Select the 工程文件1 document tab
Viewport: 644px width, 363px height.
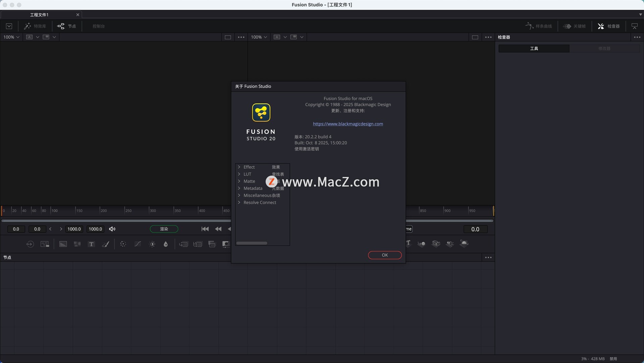click(40, 15)
